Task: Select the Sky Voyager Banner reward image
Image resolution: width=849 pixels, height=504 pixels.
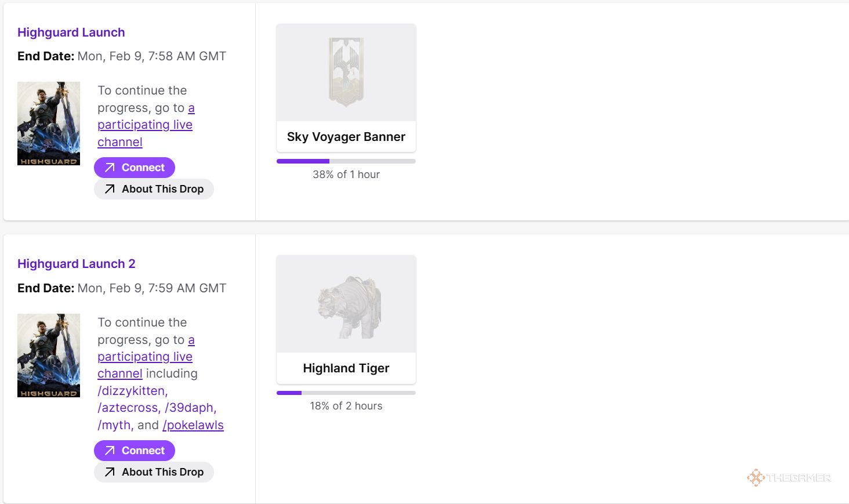Action: click(346, 72)
